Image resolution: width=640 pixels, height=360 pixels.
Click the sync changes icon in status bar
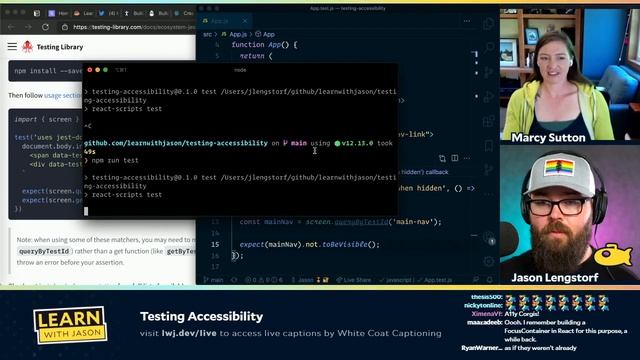click(x=234, y=280)
